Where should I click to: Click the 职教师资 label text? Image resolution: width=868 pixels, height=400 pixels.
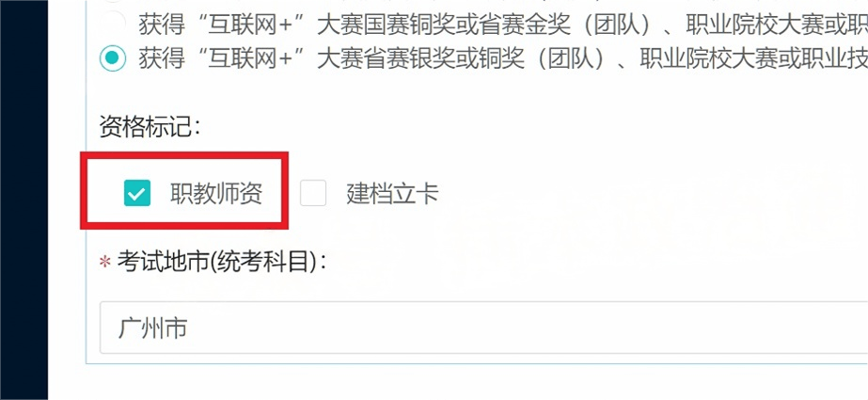216,194
